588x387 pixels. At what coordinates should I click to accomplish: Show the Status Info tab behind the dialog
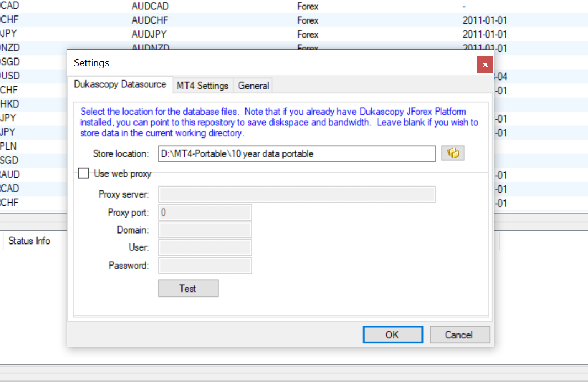click(x=29, y=241)
